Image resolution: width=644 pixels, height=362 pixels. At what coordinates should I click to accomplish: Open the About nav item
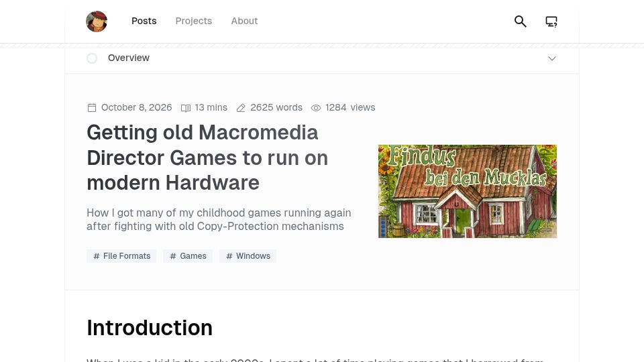[244, 21]
